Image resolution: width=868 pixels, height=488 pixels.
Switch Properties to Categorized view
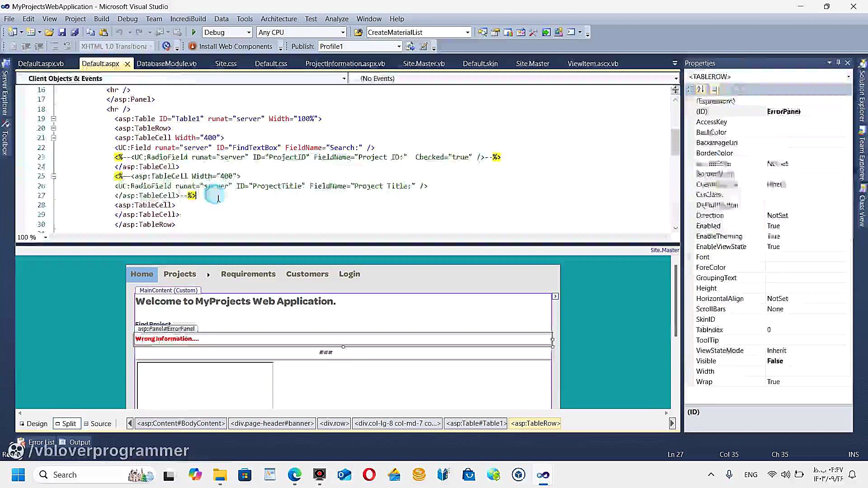[x=690, y=89]
